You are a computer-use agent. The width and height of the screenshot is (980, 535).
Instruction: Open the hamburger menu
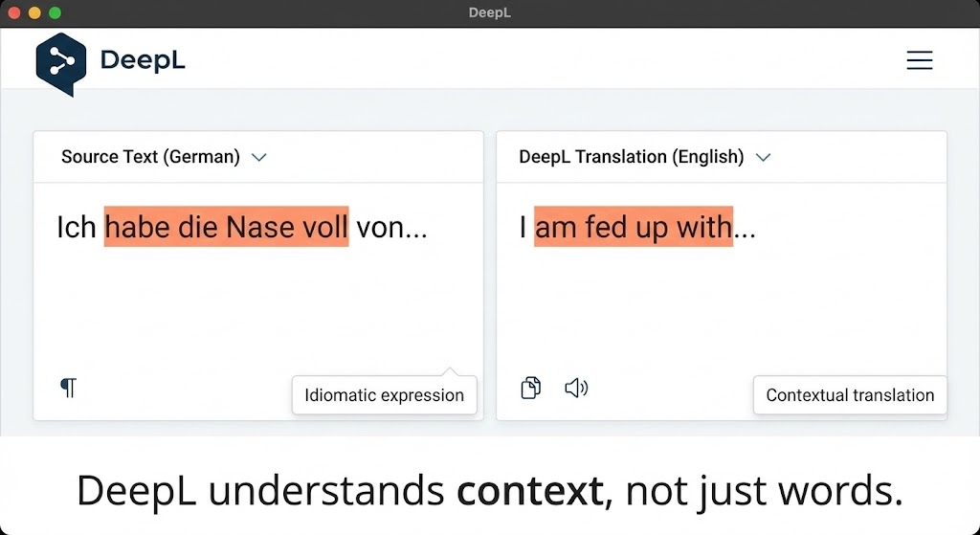pyautogui.click(x=919, y=60)
